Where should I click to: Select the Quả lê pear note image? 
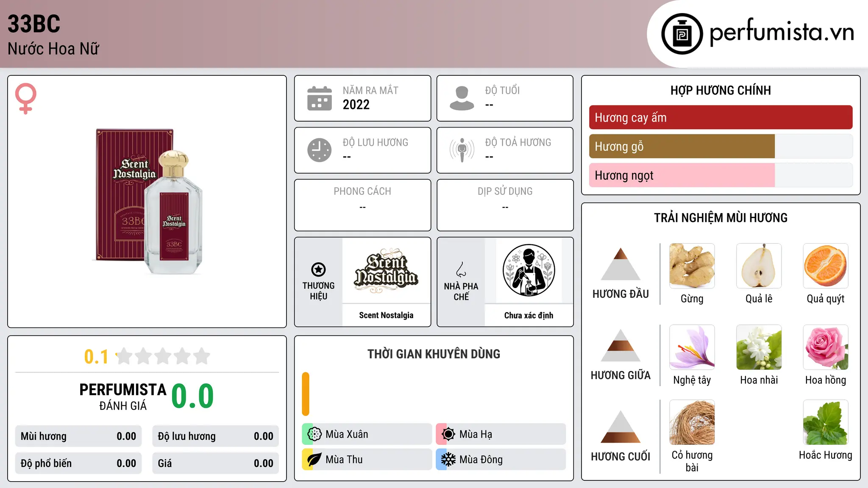click(759, 266)
